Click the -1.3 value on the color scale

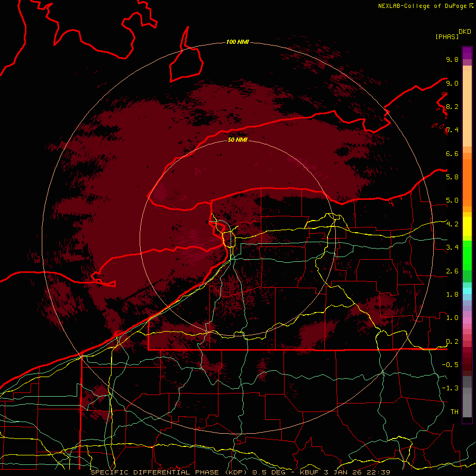coord(450,388)
